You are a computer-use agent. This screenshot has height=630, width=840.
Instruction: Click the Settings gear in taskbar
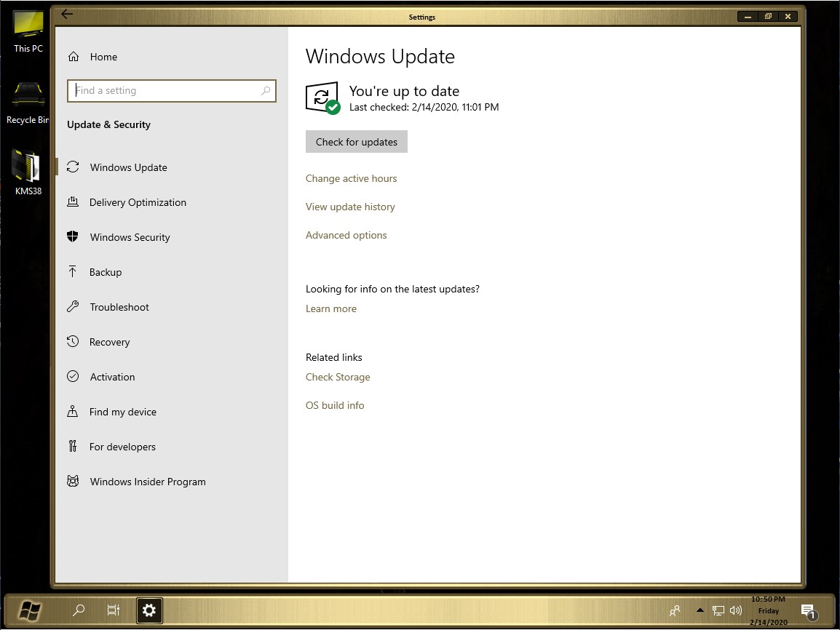(x=149, y=610)
